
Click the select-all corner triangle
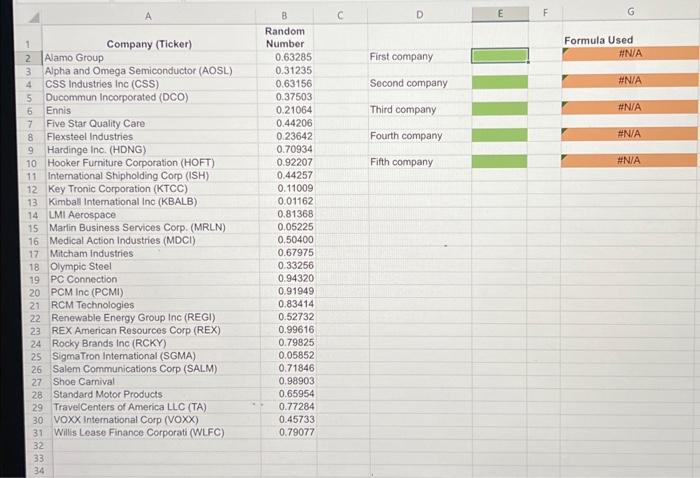tap(33, 17)
